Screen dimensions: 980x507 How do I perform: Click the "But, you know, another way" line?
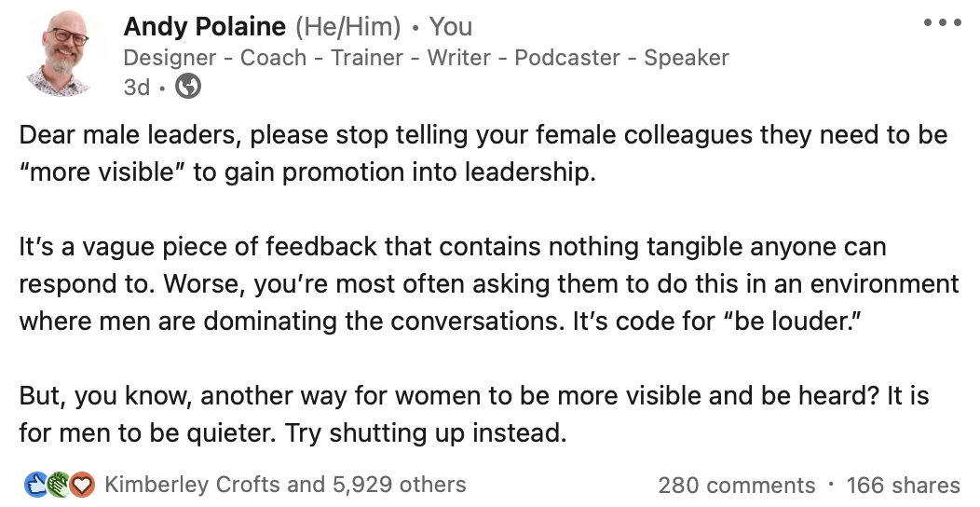pyautogui.click(x=474, y=396)
